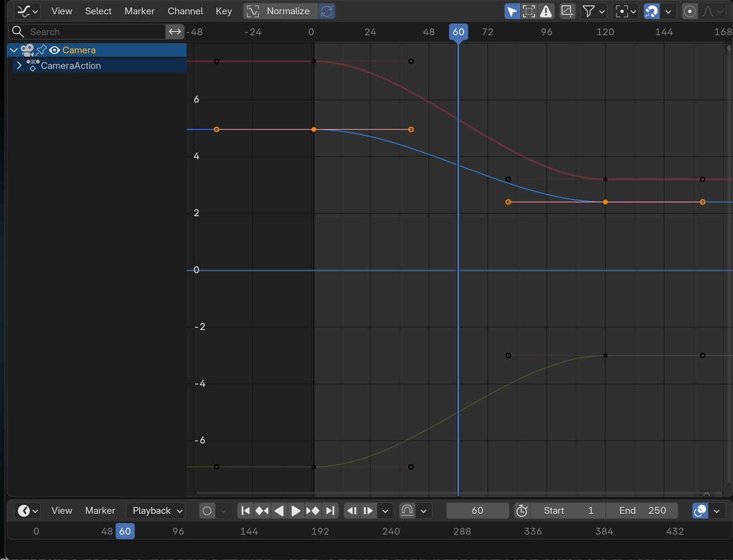
Task: Expand the CameraAction row
Action: [19, 65]
